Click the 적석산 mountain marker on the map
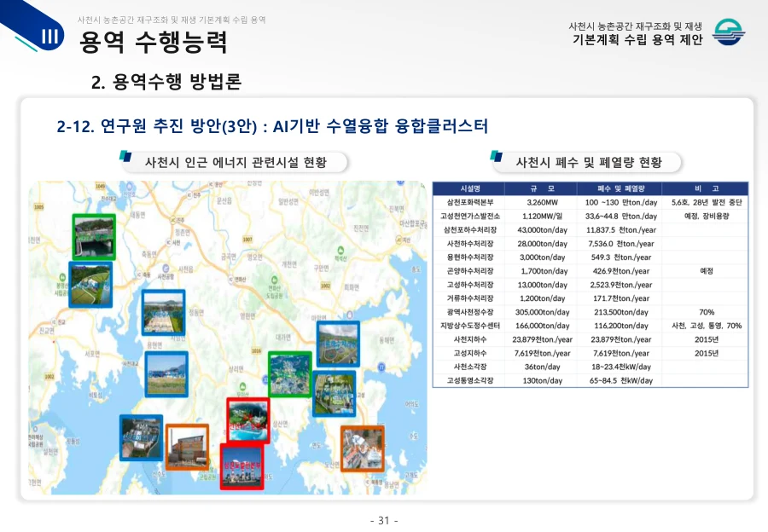The width and height of the screenshot is (768, 532). 340,251
